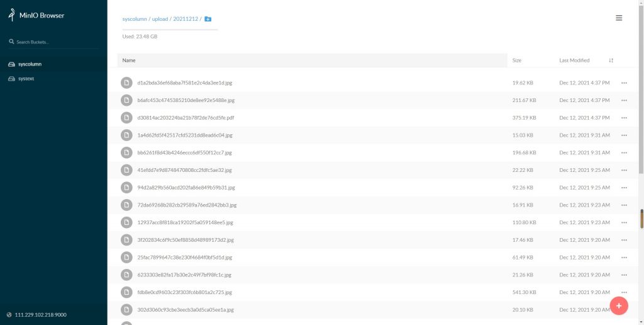Click the Used: 23.48 GB label
The height and width of the screenshot is (325, 644).
[x=140, y=37]
